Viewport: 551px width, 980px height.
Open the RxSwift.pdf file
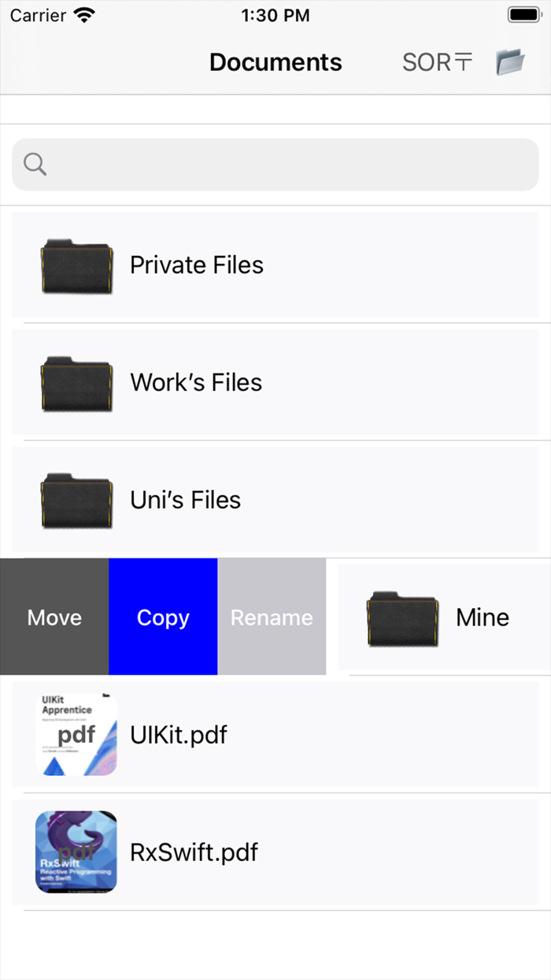pyautogui.click(x=194, y=852)
